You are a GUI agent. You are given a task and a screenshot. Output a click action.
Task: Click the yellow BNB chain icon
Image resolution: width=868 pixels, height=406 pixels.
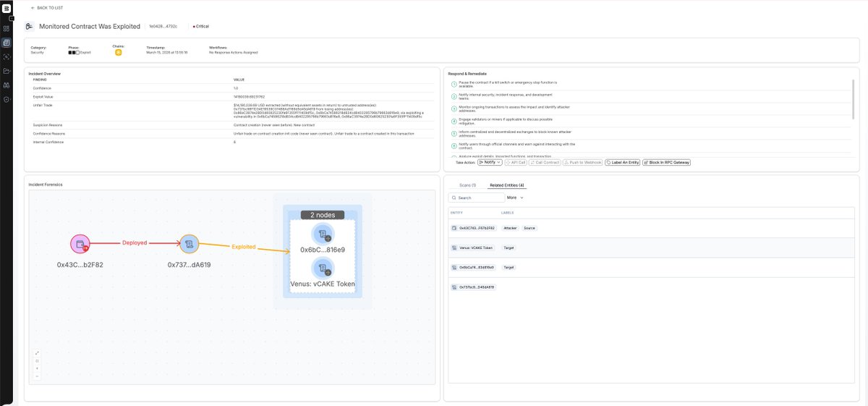pyautogui.click(x=118, y=52)
